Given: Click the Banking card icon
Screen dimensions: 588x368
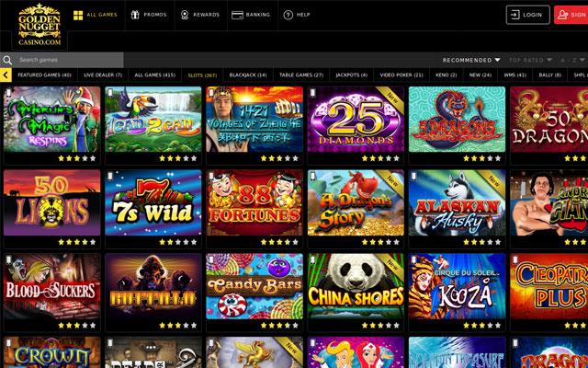Looking at the screenshot, I should click(237, 15).
